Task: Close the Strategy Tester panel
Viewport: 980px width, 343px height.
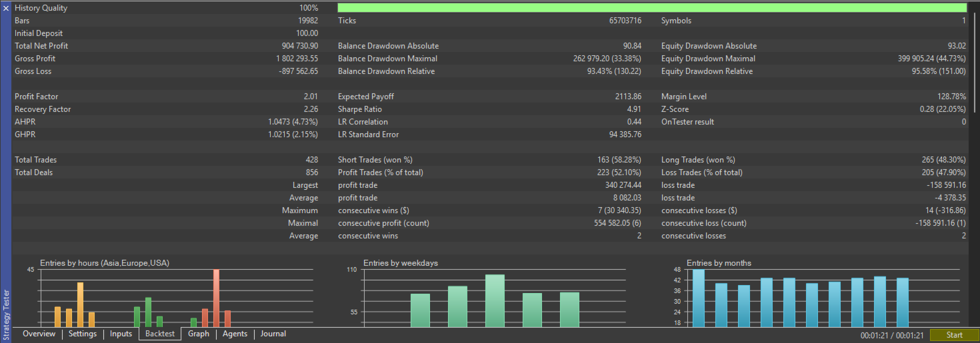Action: (6, 9)
